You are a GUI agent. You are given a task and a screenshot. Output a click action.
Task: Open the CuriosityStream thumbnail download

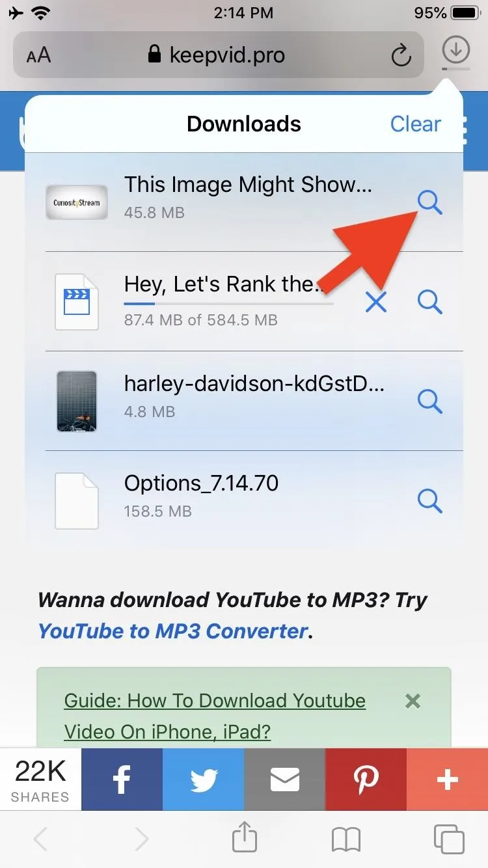77,202
